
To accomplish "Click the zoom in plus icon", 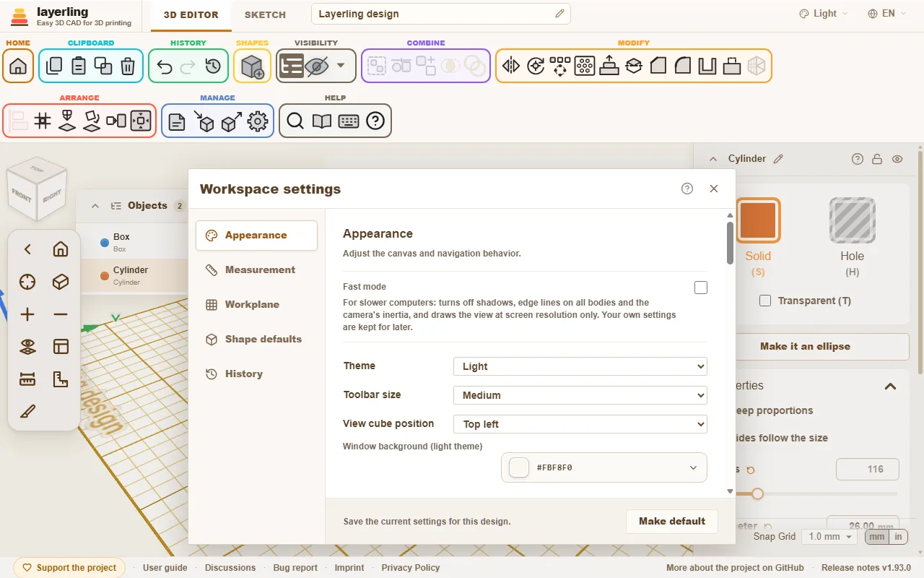I will click(27, 314).
